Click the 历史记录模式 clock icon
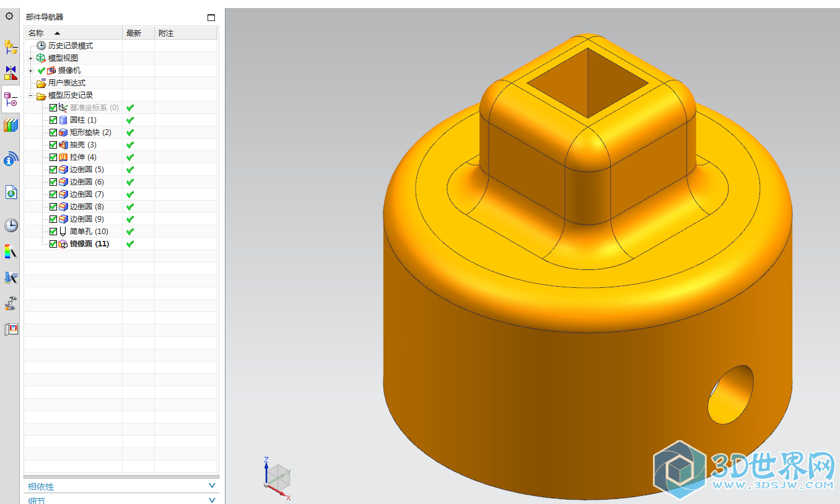The height and width of the screenshot is (504, 840). tap(41, 46)
